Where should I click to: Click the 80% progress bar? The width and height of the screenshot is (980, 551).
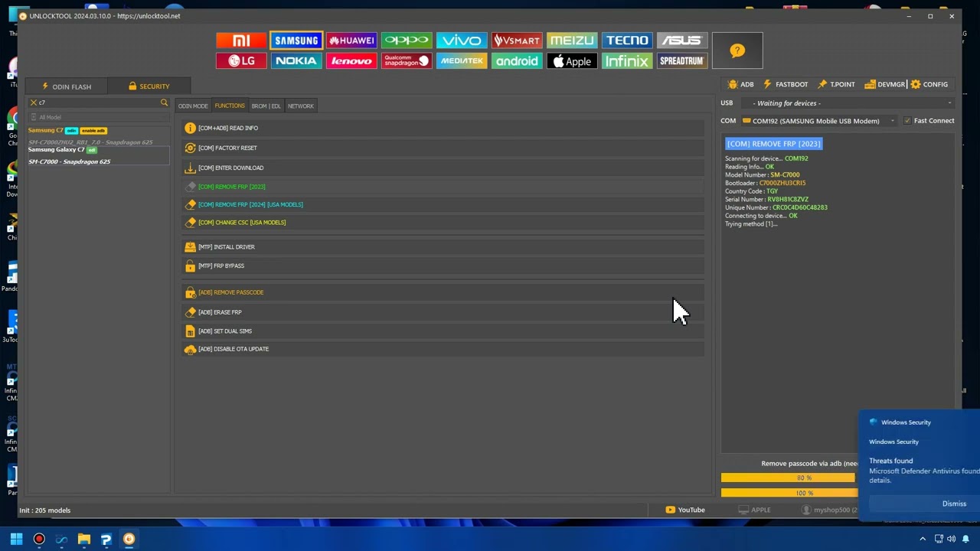(x=788, y=478)
